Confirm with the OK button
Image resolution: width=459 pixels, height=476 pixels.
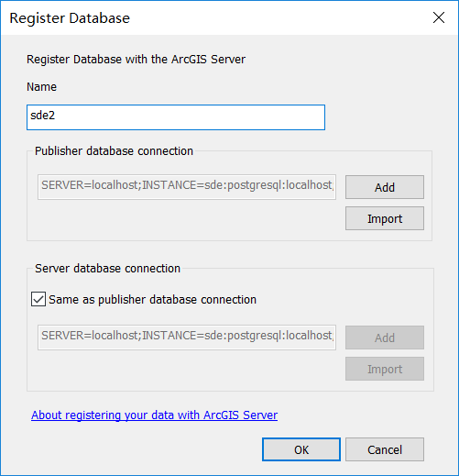pos(301,449)
